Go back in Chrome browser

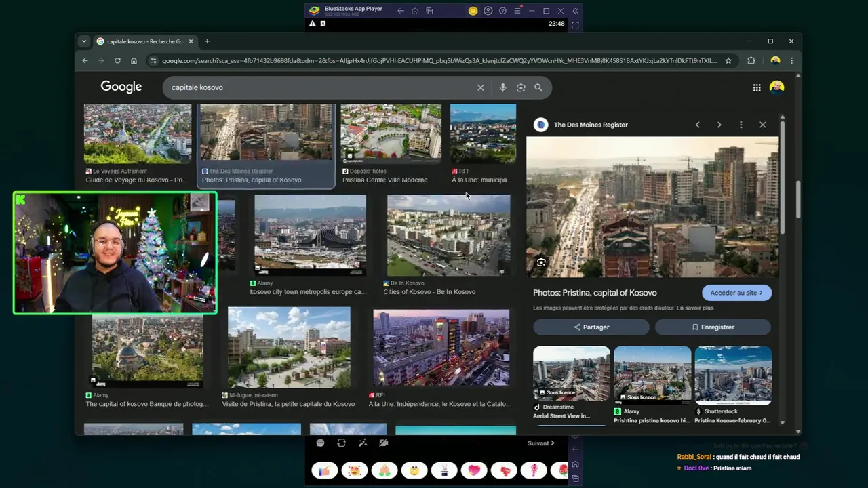tap(85, 60)
